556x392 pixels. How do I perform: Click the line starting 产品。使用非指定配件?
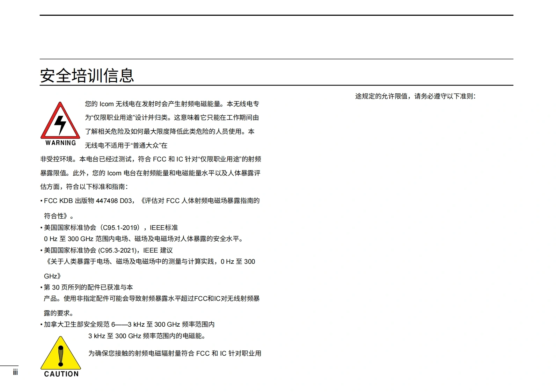tap(152, 299)
